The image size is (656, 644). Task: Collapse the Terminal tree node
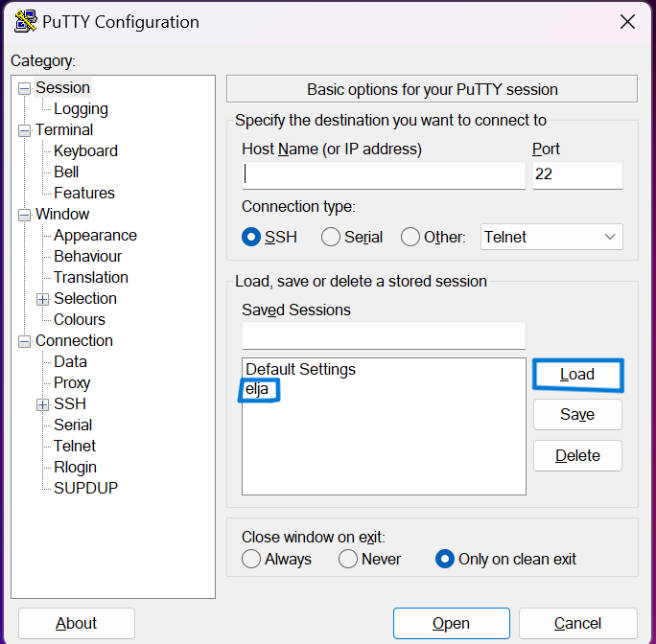[x=24, y=131]
